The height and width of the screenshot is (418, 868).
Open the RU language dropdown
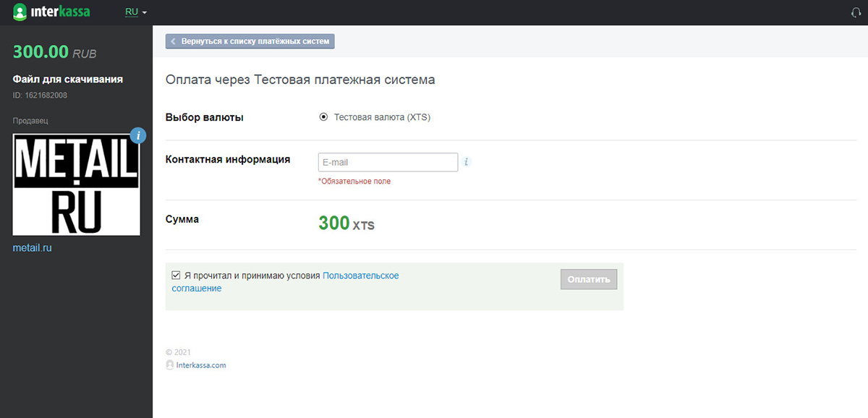click(x=135, y=12)
